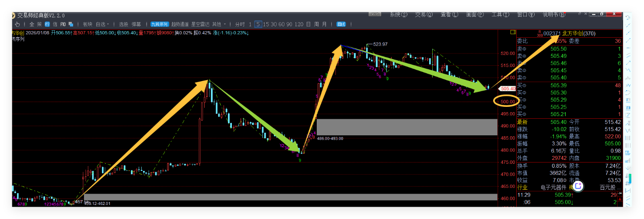Click the 市值 value 3662亿
The width and height of the screenshot is (644, 219).
[x=558, y=173]
